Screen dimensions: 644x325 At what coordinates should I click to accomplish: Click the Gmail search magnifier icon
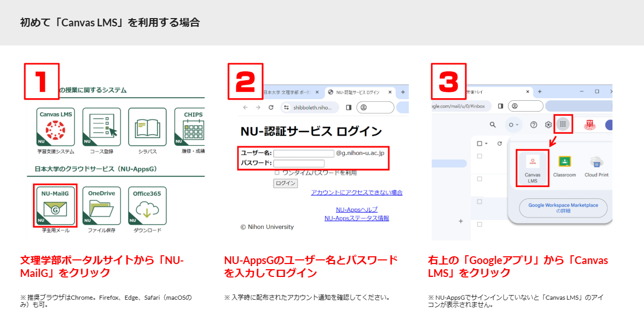(x=493, y=125)
